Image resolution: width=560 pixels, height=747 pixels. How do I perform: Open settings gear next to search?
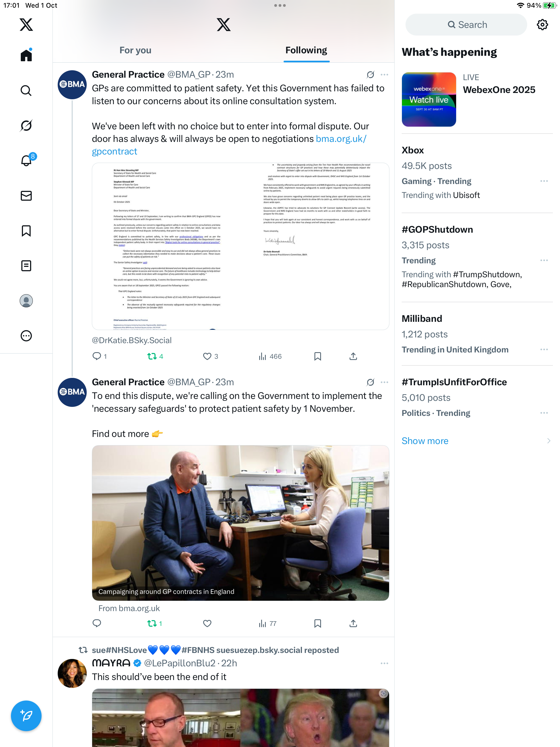pyautogui.click(x=542, y=25)
